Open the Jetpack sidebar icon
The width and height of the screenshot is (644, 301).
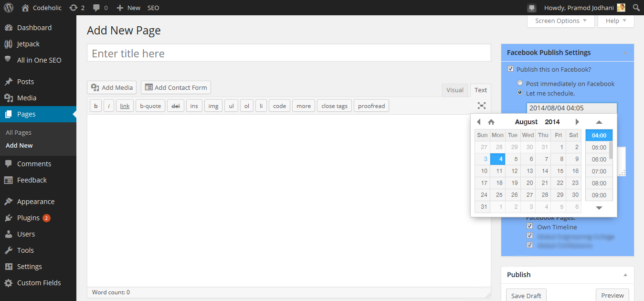point(8,44)
